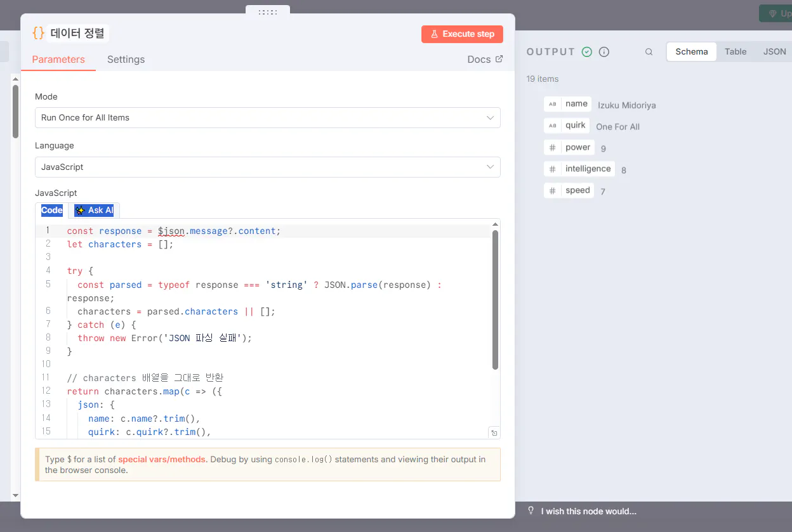792x532 pixels.
Task: Switch output view to Table
Action: click(736, 52)
